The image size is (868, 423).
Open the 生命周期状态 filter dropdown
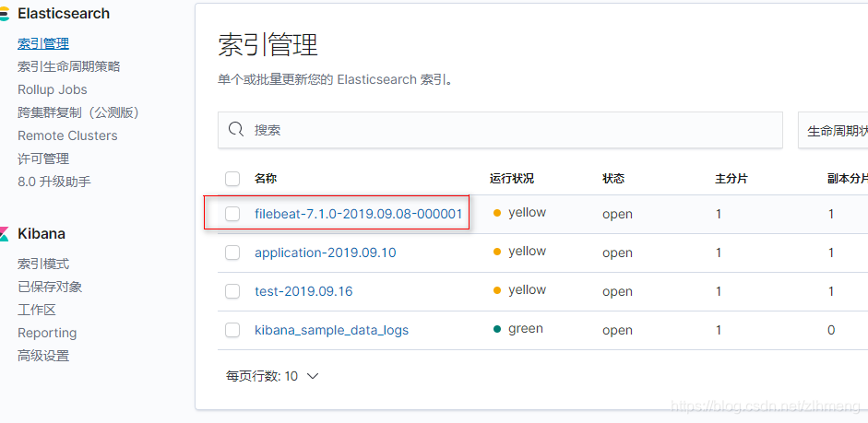833,131
